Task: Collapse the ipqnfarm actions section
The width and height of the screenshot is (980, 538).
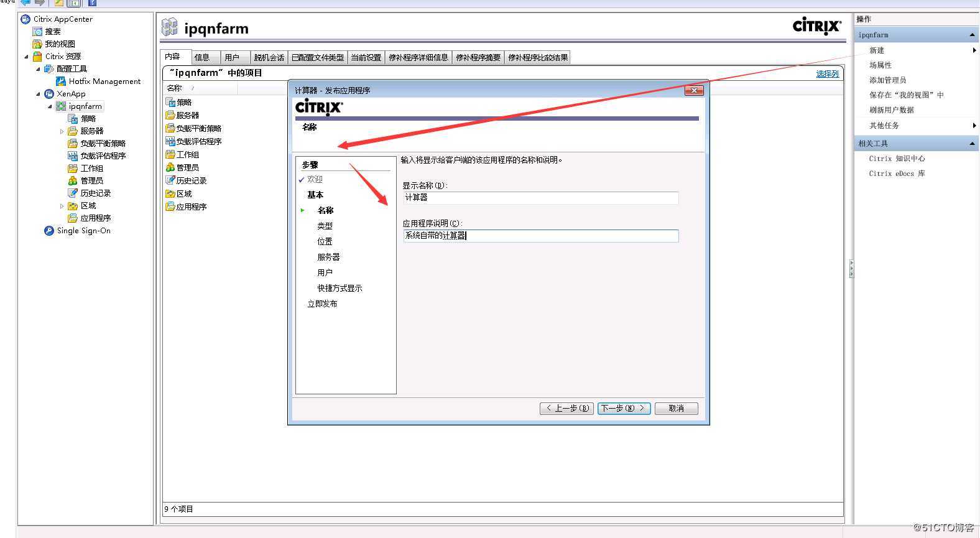Action: click(972, 35)
